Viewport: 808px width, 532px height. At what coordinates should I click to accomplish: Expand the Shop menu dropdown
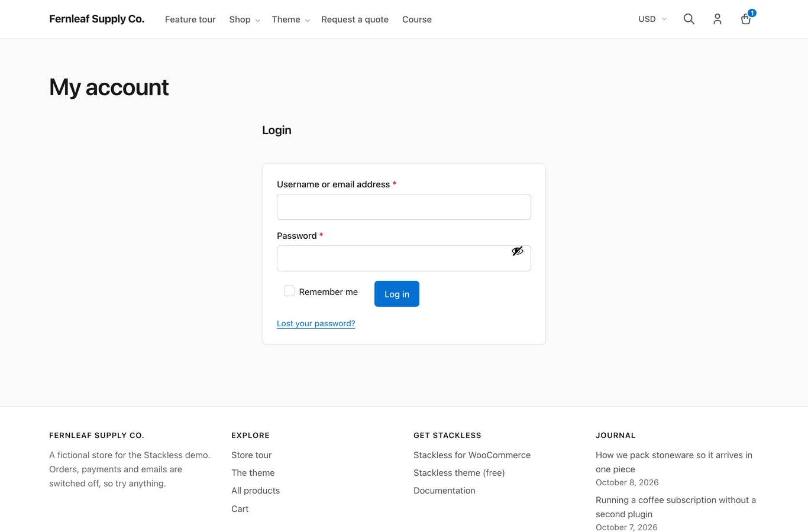tap(244, 20)
